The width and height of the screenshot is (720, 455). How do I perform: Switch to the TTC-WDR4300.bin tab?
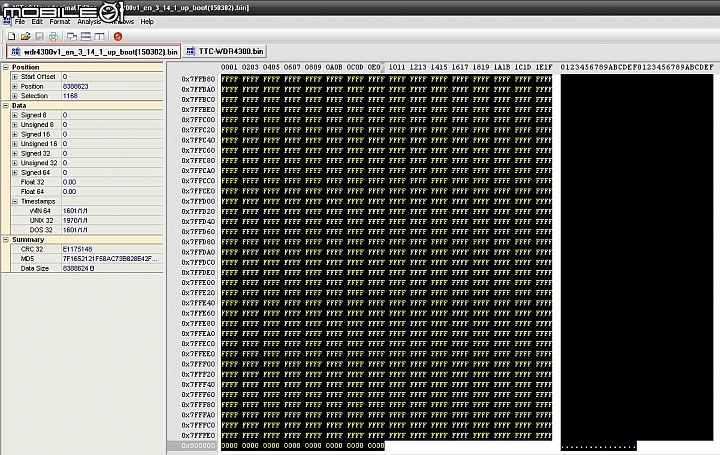coord(225,51)
